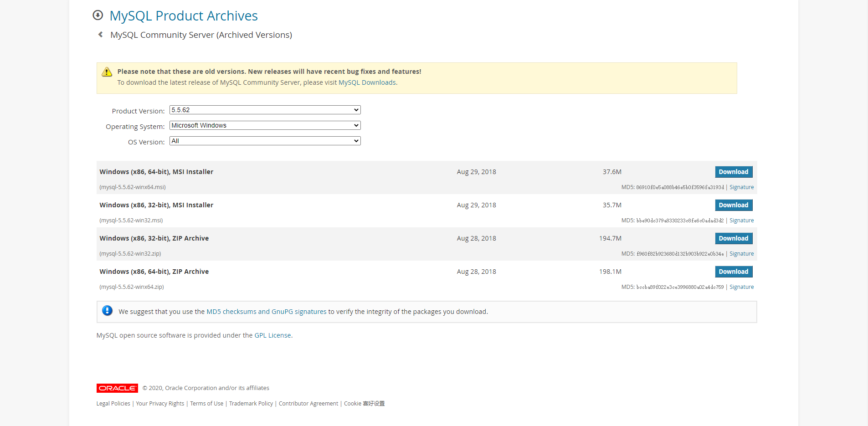Image resolution: width=868 pixels, height=426 pixels.
Task: Open the Cookie preferences footer link
Action: pos(365,404)
